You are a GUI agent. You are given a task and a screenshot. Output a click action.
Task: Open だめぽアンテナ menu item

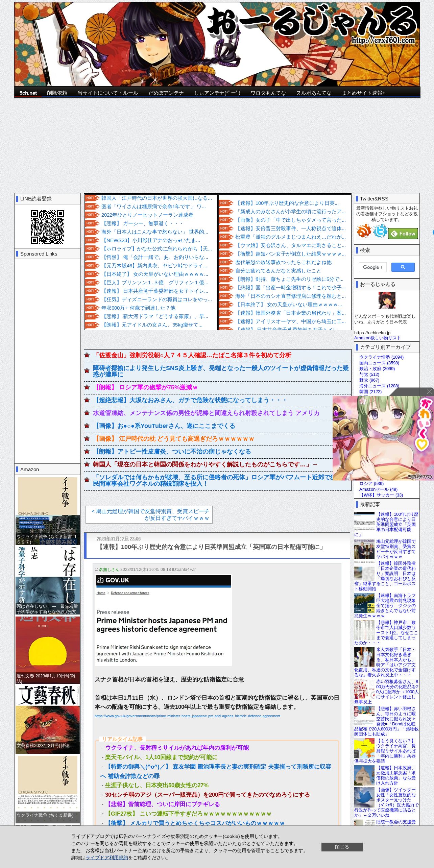(x=166, y=93)
